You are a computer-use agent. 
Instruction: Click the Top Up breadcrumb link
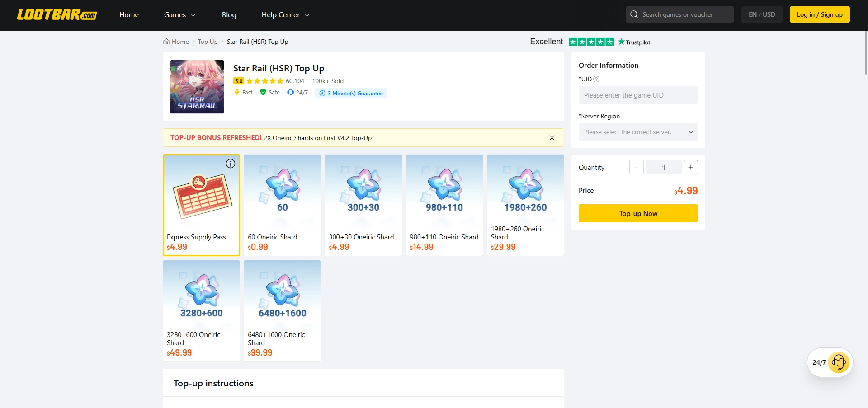coord(208,42)
